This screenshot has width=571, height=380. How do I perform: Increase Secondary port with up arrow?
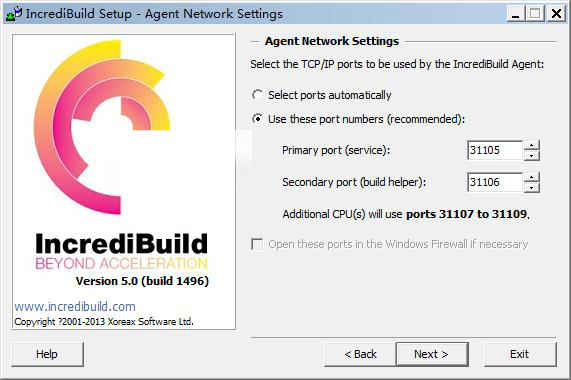coord(532,177)
